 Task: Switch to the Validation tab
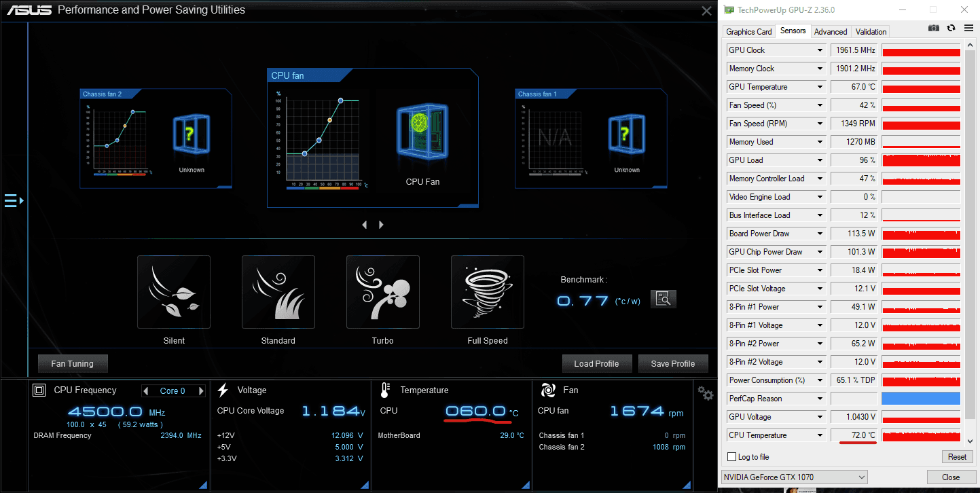point(871,32)
